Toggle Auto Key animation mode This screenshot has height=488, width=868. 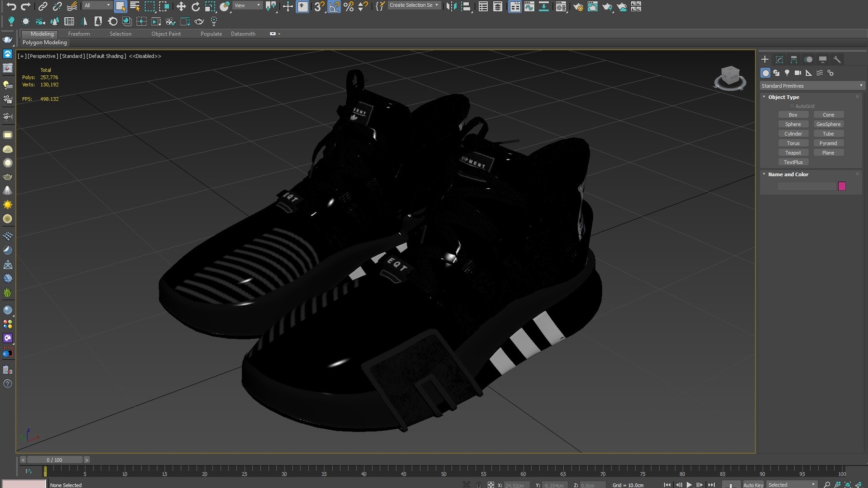pos(753,485)
